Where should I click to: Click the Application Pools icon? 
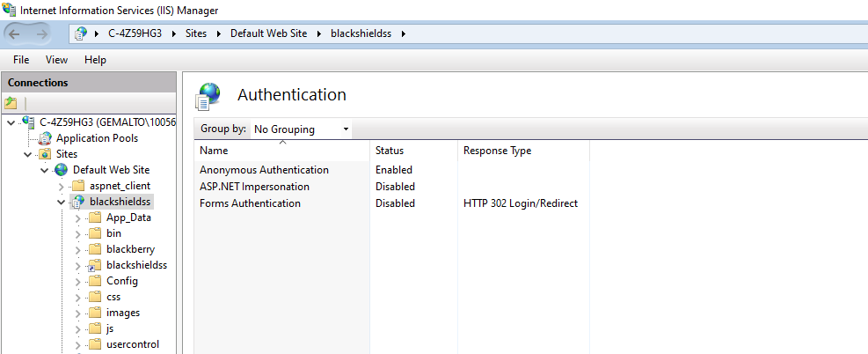(45, 138)
